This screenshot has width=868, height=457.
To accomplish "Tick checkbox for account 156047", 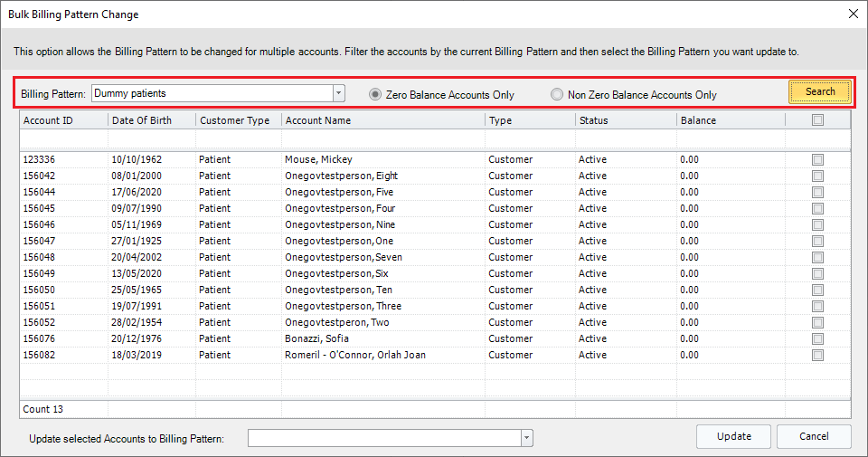I will [x=817, y=242].
